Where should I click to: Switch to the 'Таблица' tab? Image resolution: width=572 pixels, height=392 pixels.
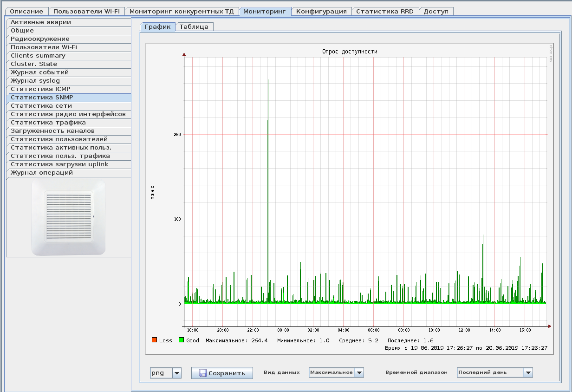[194, 27]
